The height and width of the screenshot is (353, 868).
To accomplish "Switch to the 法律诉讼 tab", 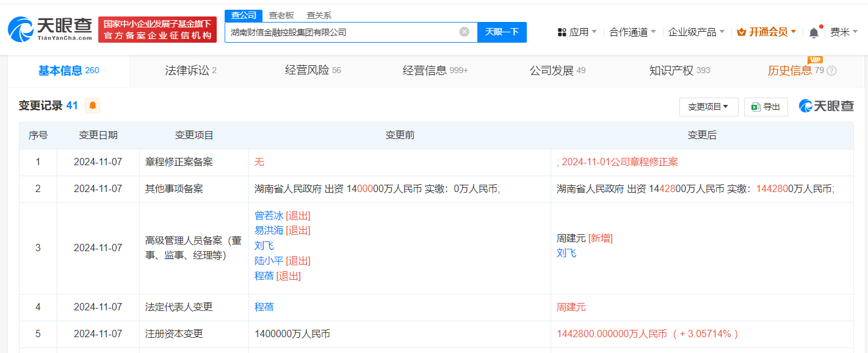I will (190, 71).
